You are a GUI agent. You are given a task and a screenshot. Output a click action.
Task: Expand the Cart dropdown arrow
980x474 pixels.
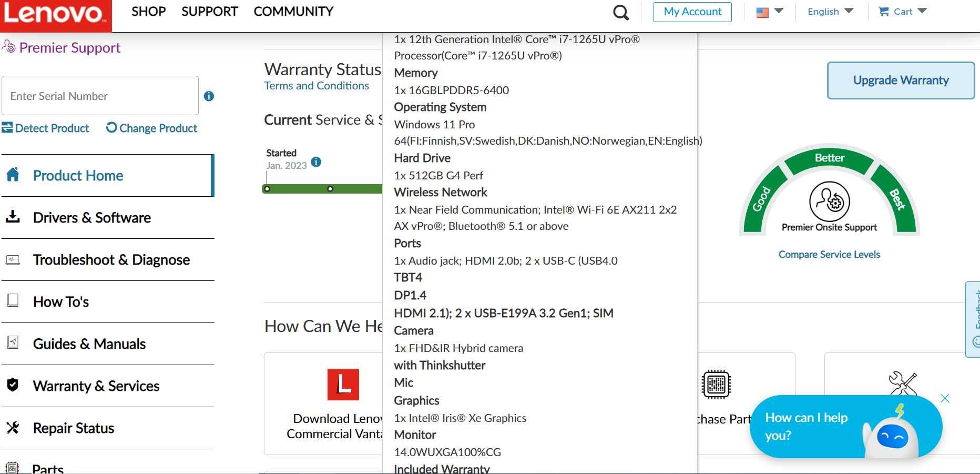tap(922, 11)
